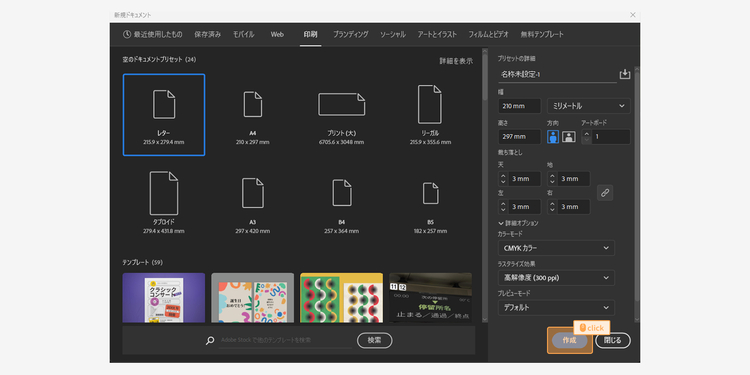Viewport: 750px width, 375px height.
Task: Click the artboard count field
Action: pos(611,137)
